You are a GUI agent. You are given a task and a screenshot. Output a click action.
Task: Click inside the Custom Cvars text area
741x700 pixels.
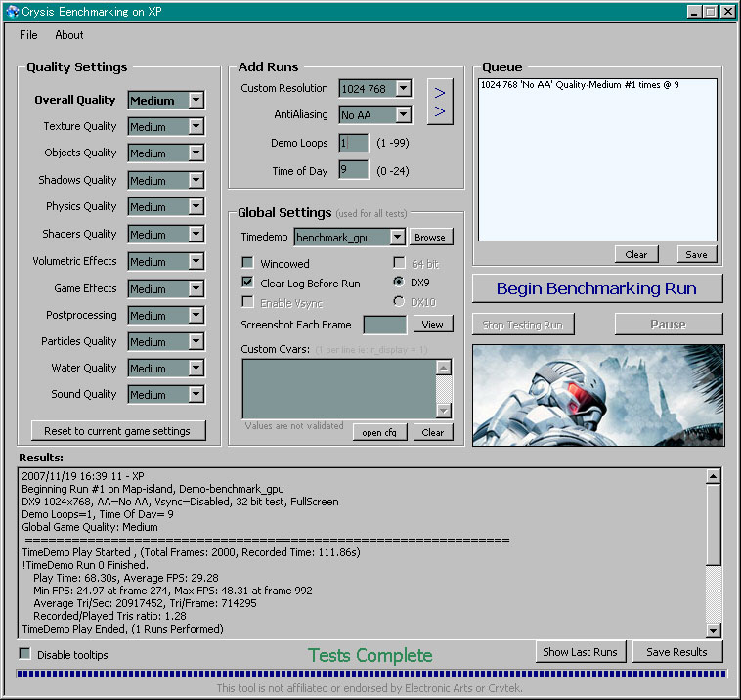pyautogui.click(x=339, y=389)
